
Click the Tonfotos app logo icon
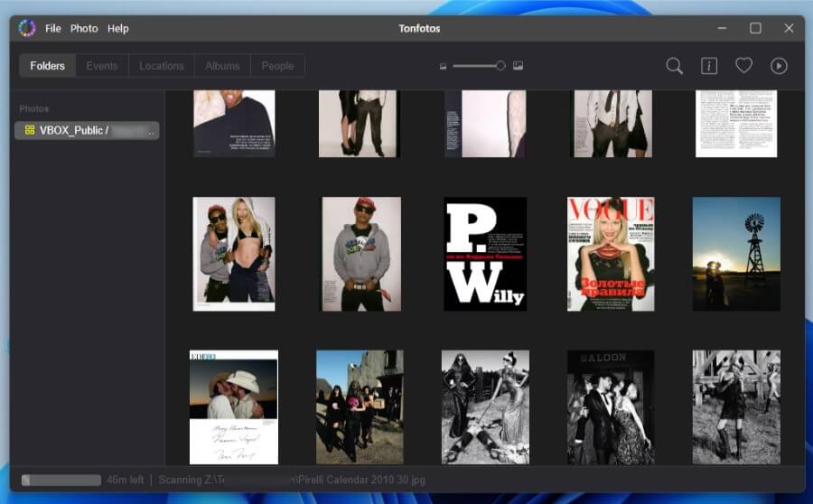point(27,28)
